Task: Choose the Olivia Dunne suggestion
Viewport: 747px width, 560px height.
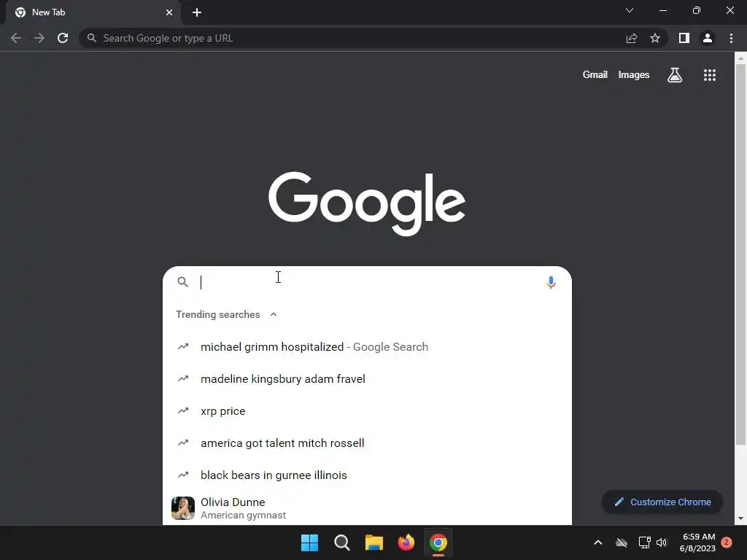Action: [x=367, y=508]
